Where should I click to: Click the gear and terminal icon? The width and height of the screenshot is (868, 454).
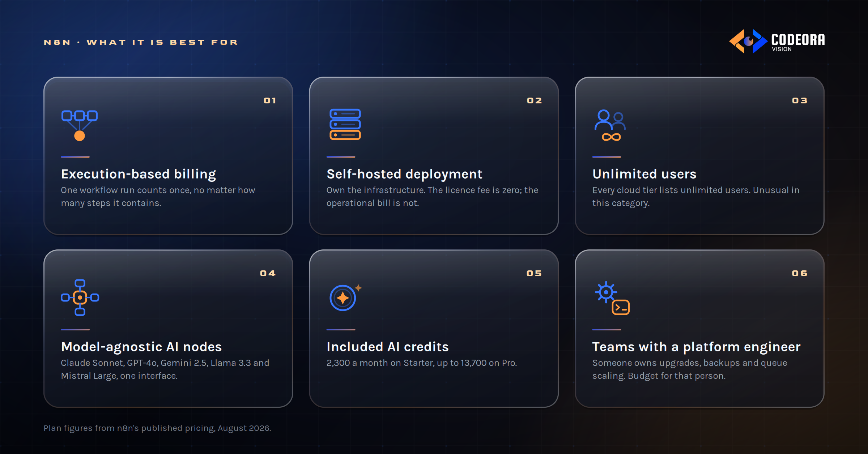612,298
